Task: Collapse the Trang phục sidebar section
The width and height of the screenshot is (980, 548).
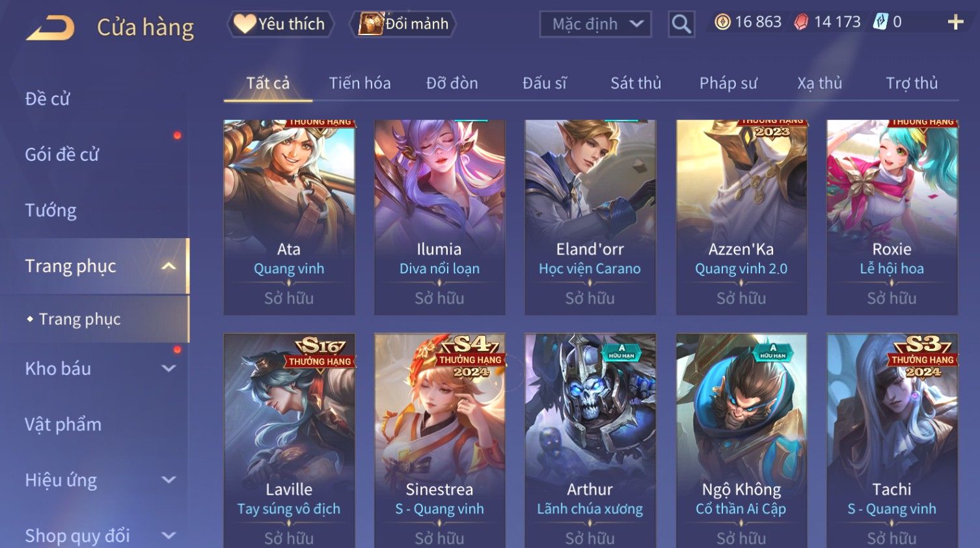Action: tap(169, 266)
